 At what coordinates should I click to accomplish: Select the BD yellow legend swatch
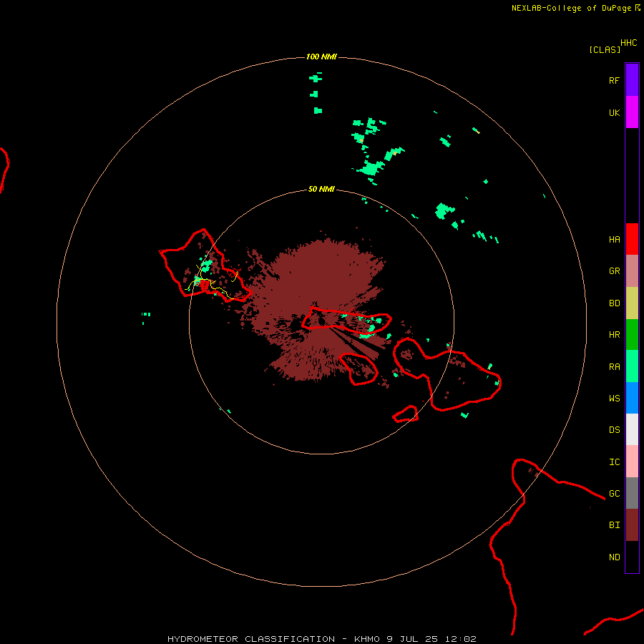tap(632, 303)
